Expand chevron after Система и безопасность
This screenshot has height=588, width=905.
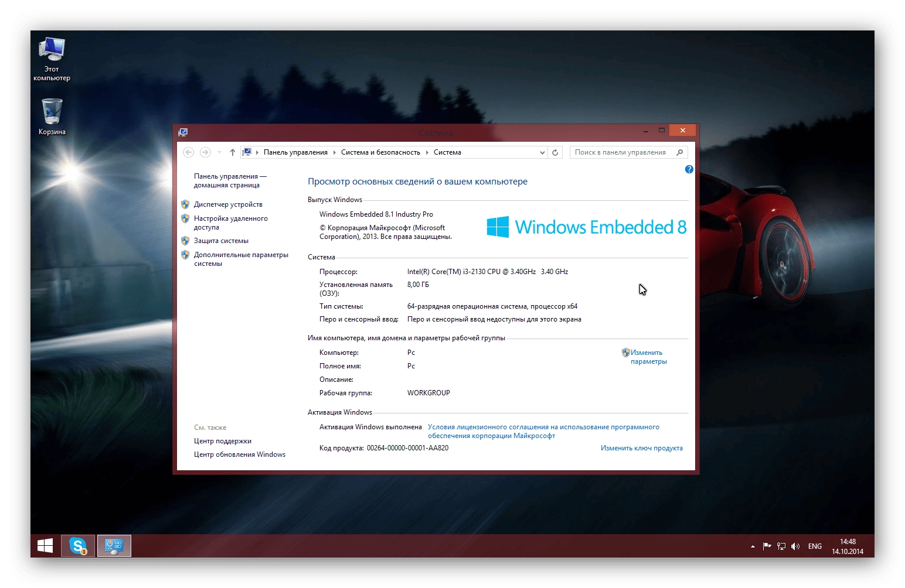[x=427, y=152]
